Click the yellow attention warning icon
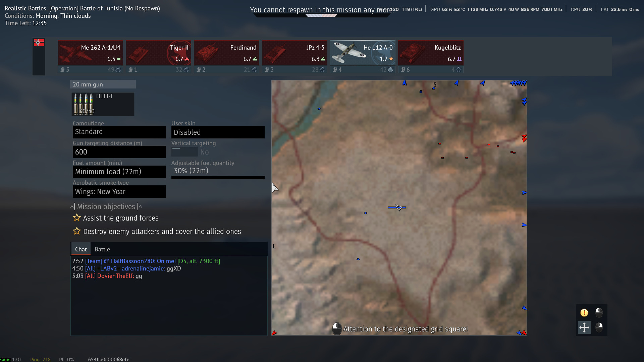 pyautogui.click(x=584, y=313)
